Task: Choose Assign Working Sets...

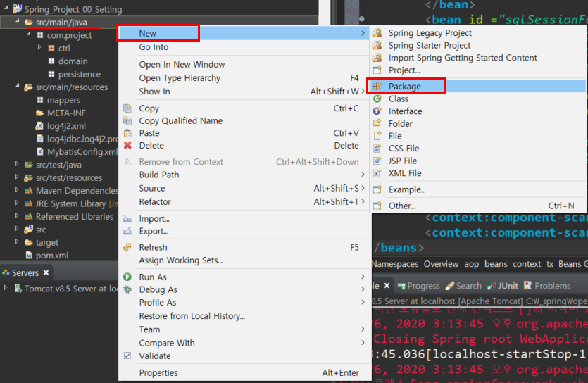Action: [244, 260]
